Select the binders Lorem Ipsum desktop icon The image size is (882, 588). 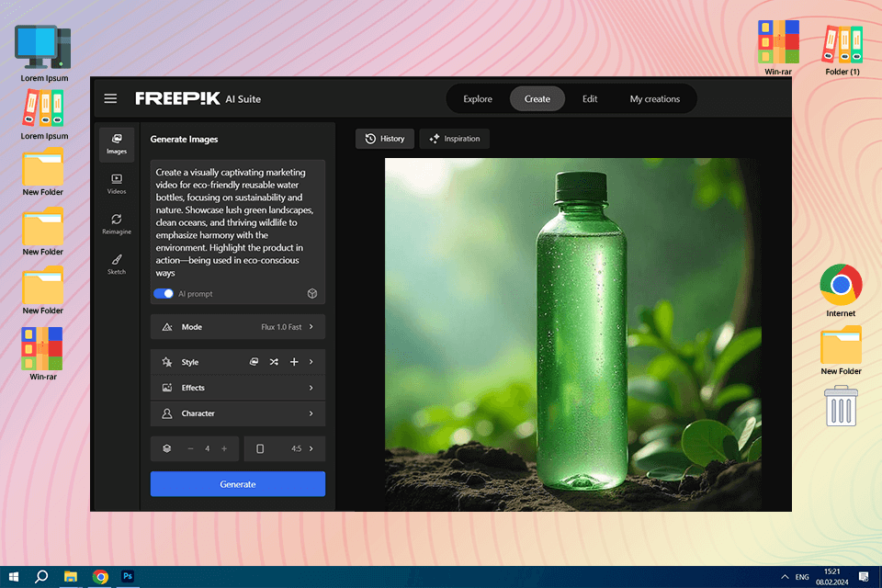pos(44,116)
